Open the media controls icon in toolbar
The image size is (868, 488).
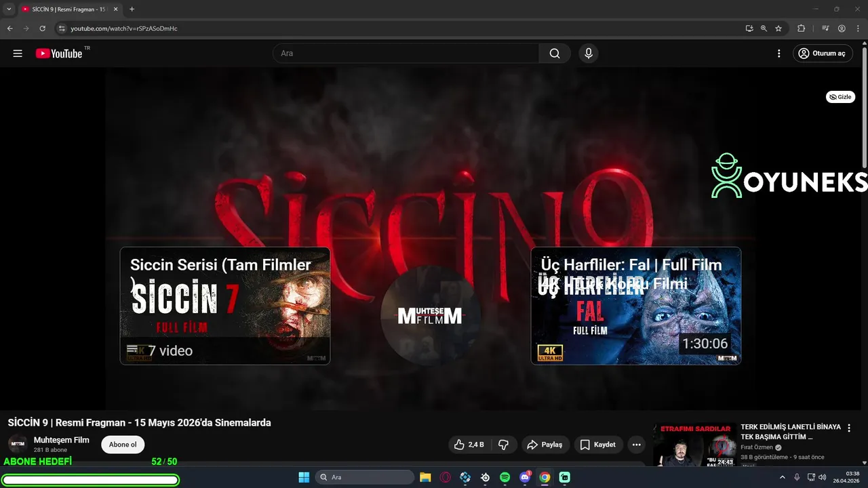coord(825,28)
